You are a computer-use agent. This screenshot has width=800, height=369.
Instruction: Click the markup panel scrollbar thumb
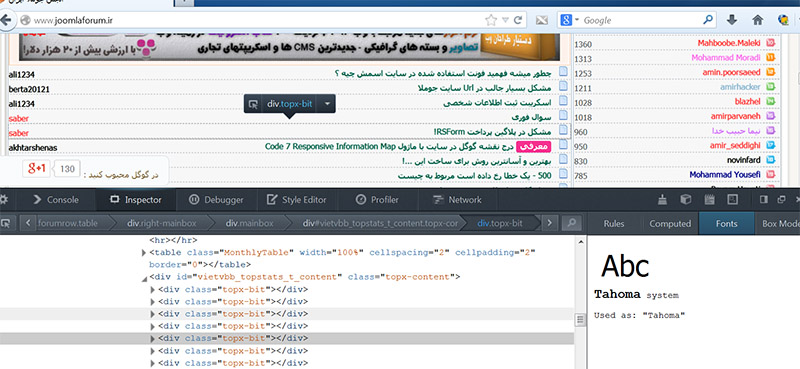[580, 320]
